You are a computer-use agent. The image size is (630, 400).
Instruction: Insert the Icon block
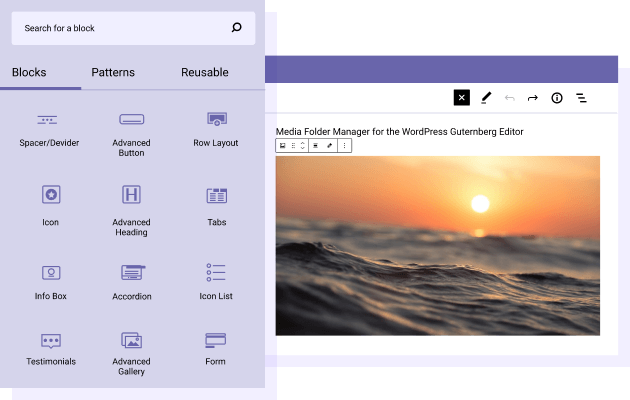tap(50, 203)
